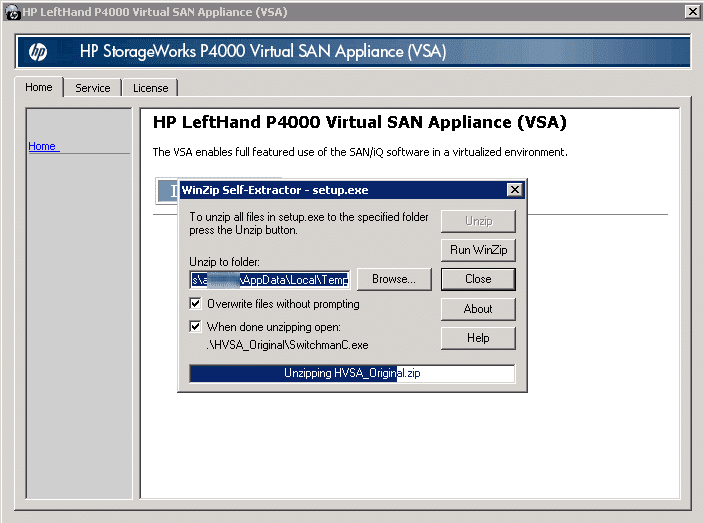The height and width of the screenshot is (523, 704).
Task: Click the Unzip to folder: label
Action: (x=224, y=262)
